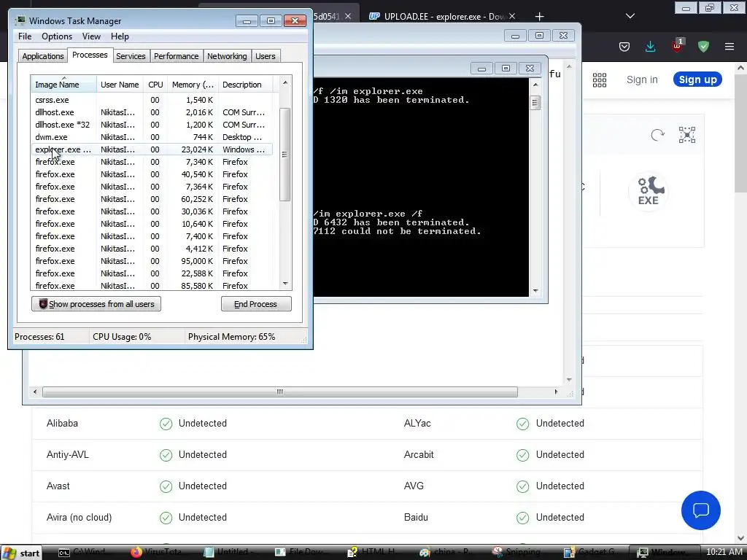
Task: Click the horizontal scrollbar thumb in middle window
Action: (x=279, y=392)
